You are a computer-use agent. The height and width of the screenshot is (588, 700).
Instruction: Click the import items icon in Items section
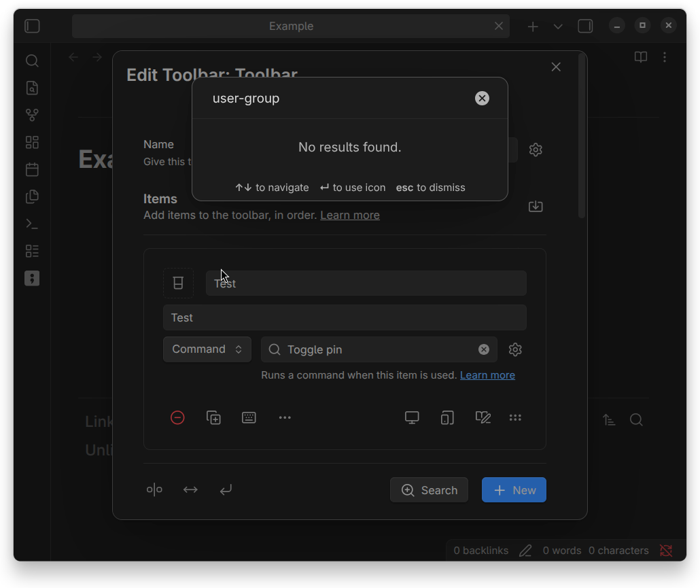pos(536,206)
